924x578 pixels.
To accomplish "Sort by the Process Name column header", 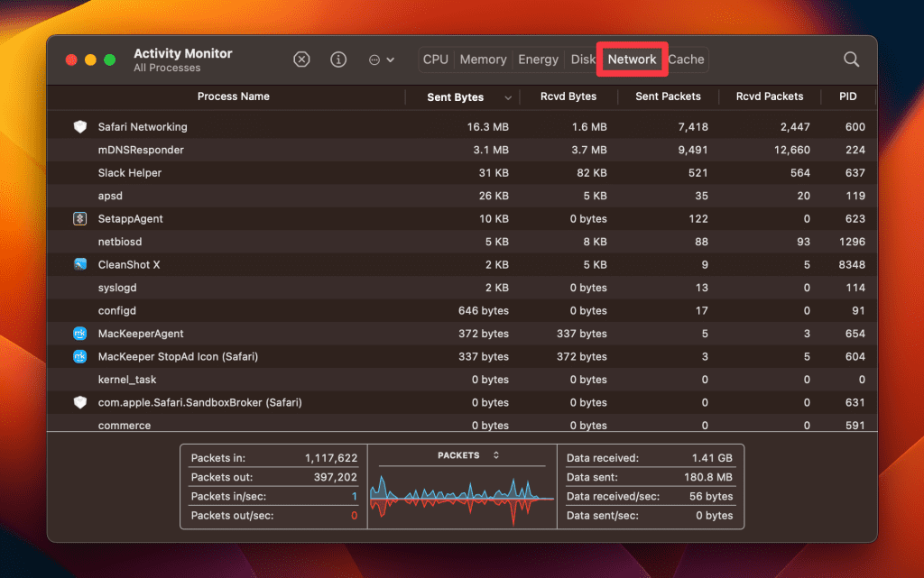I will 234,96.
